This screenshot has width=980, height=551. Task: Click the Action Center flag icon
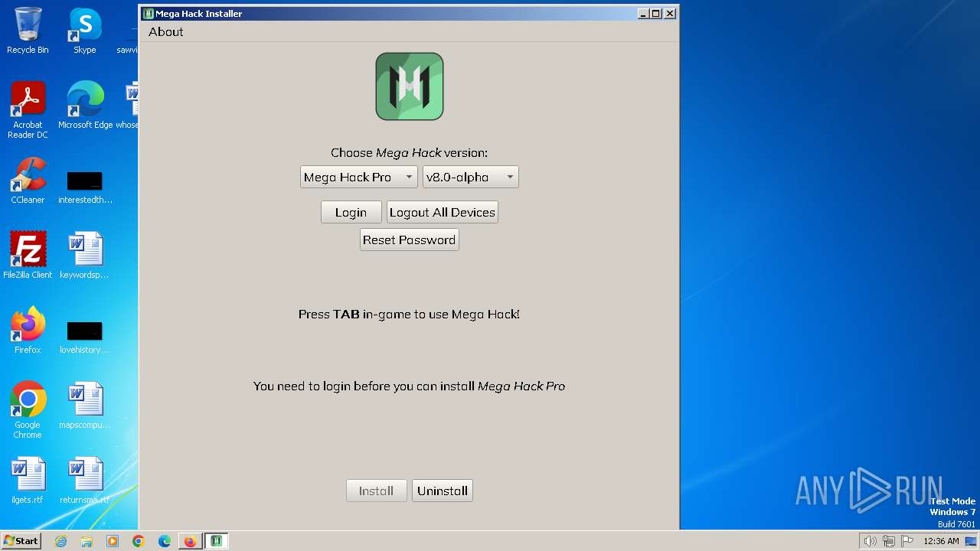click(907, 541)
